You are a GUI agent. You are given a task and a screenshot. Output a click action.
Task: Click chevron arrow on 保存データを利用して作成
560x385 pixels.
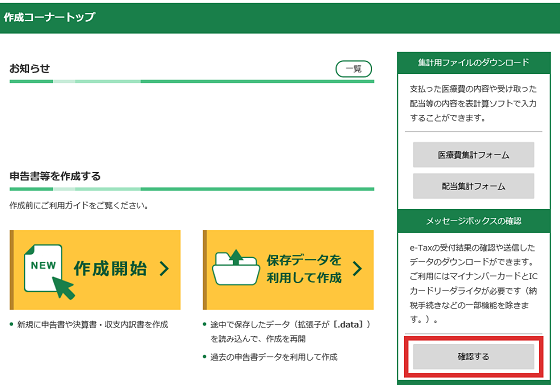point(357,269)
